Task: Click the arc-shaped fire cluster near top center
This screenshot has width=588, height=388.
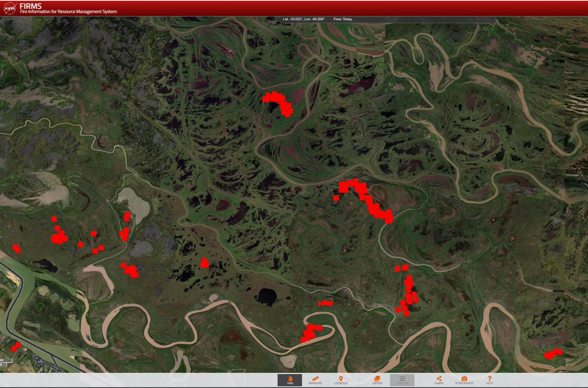Action: point(278,103)
